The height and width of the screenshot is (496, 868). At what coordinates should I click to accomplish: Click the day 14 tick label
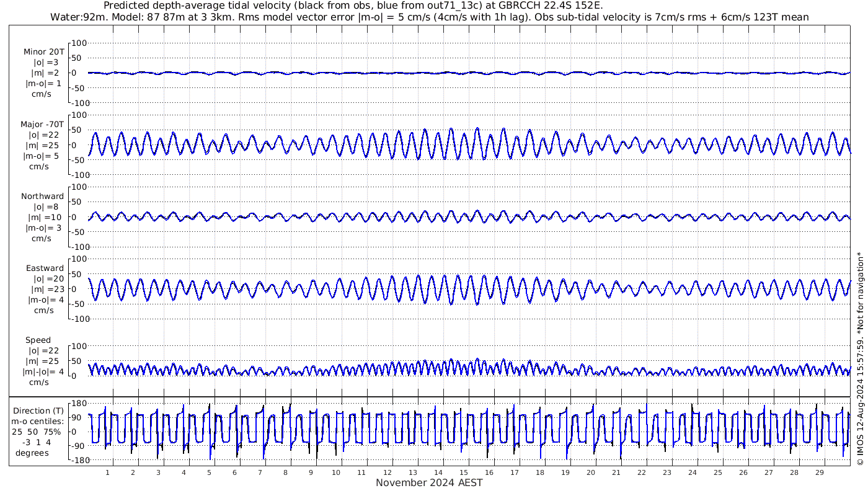pos(438,472)
